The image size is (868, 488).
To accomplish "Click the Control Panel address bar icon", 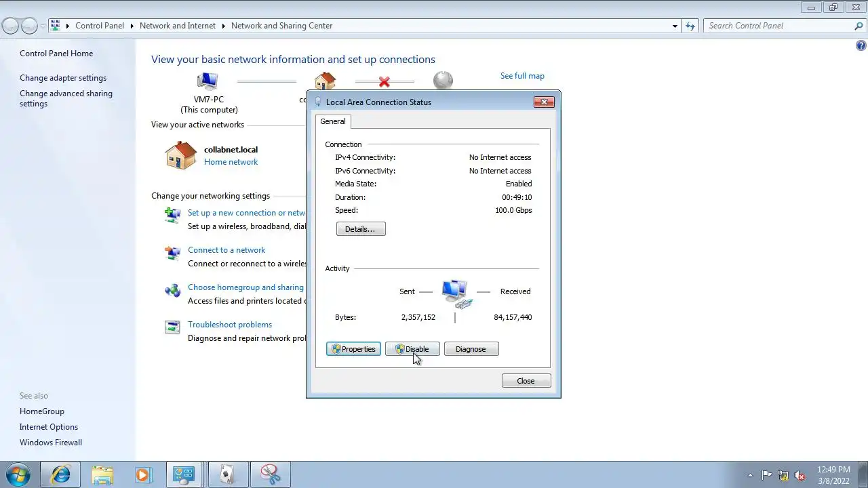I will [x=55, y=26].
